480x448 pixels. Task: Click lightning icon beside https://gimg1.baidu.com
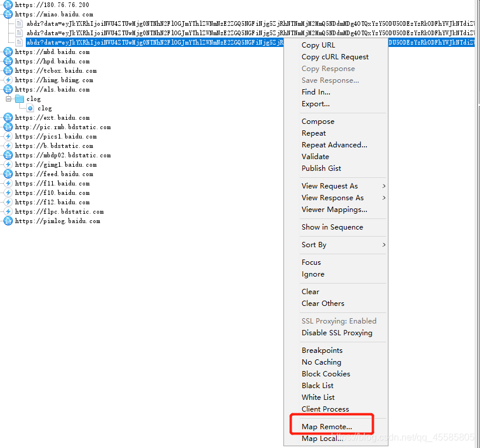coord(8,164)
